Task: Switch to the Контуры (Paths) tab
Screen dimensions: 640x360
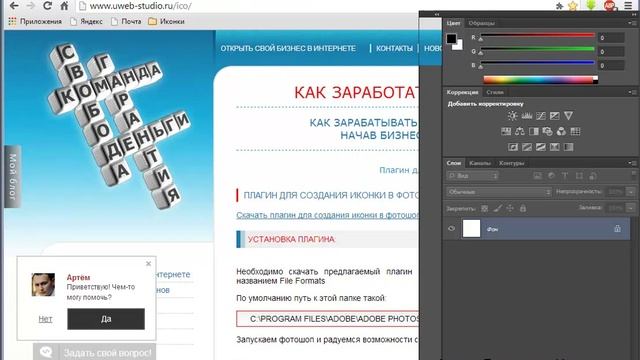Action: 511,163
